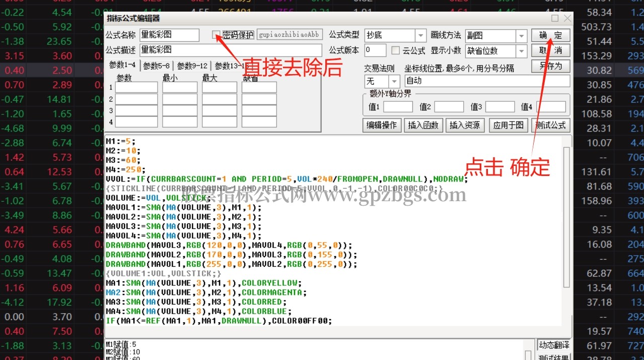The image size is (644, 360).
Task: Click the 缺省 field in parameter row 4
Action: click(259, 122)
